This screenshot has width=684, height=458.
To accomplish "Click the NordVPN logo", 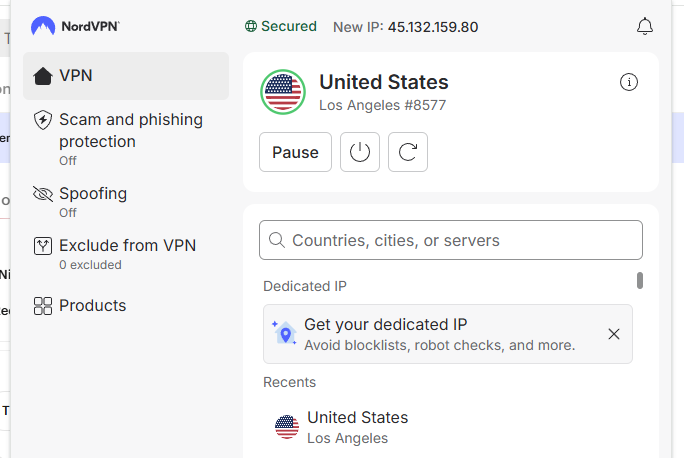I will [75, 26].
